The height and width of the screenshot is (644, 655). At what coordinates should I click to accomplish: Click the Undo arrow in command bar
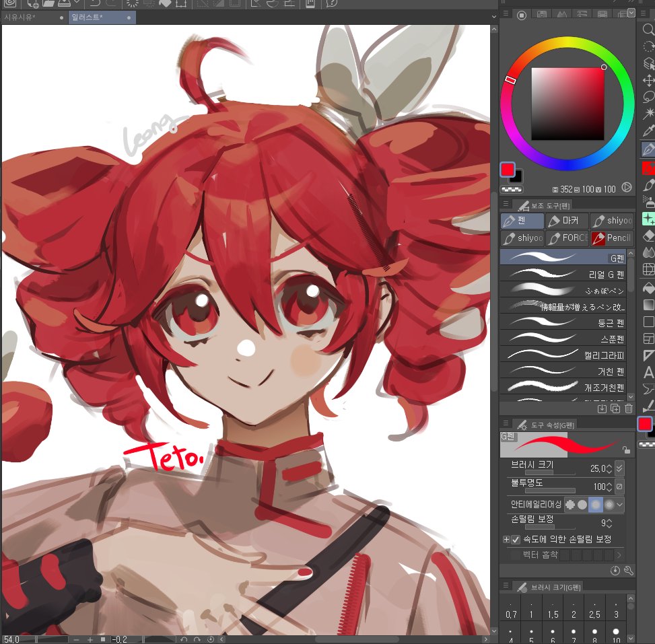(x=95, y=4)
